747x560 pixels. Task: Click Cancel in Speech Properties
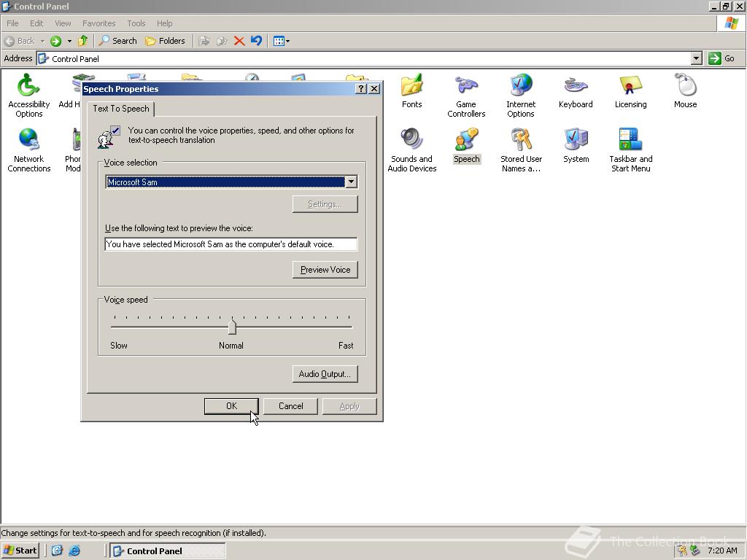click(290, 406)
